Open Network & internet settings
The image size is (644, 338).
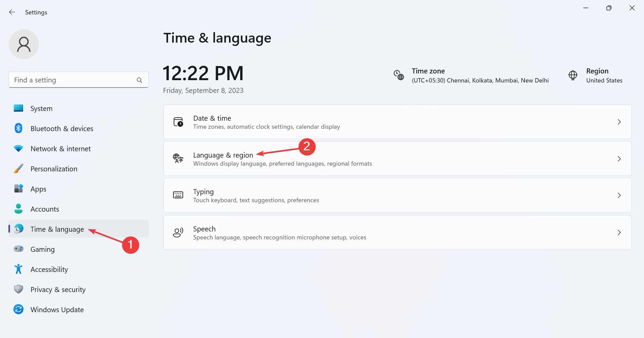click(78, 149)
